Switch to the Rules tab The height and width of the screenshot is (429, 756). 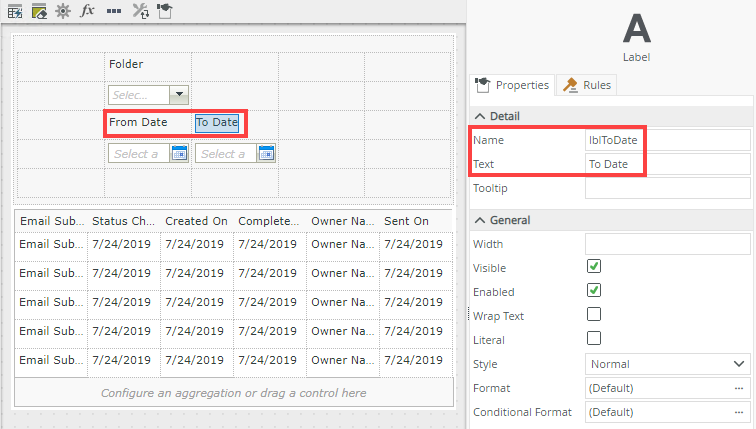click(x=587, y=85)
